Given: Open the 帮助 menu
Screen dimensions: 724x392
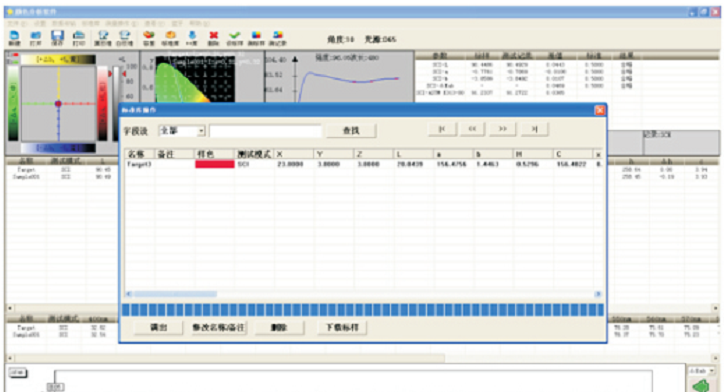Looking at the screenshot, I should click(199, 23).
